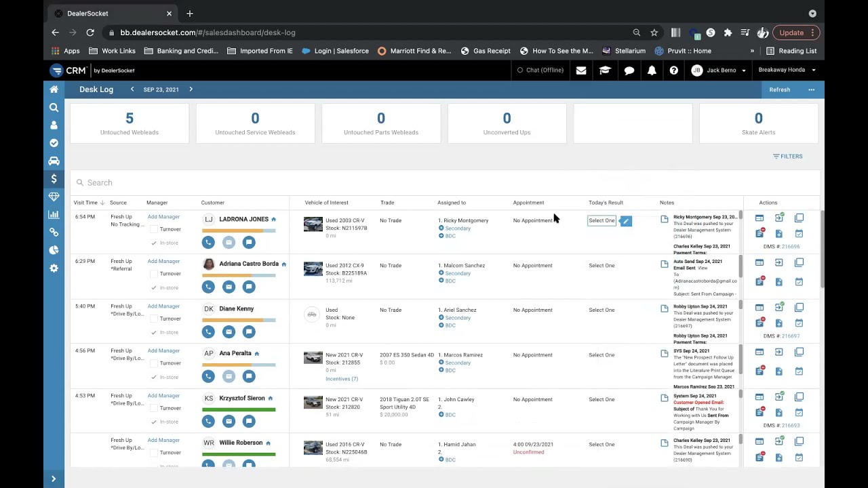Viewport: 868px width, 488px height.
Task: Open the settings gear in the left sidebar
Action: coord(54,268)
